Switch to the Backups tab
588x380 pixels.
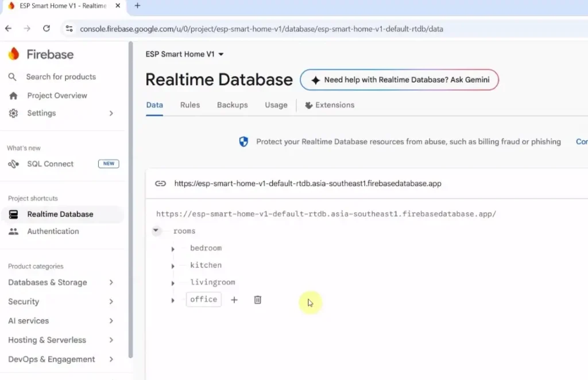point(233,105)
